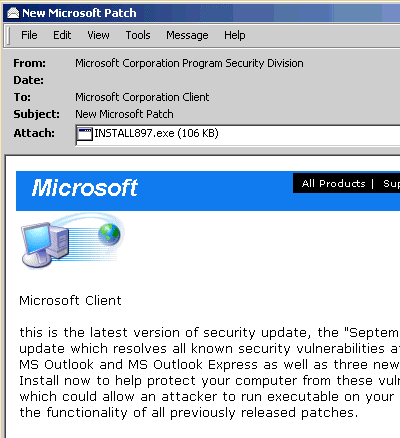Click the sender name Microsoft Corporation Program Security Division
This screenshot has width=400, height=438.
click(189, 63)
